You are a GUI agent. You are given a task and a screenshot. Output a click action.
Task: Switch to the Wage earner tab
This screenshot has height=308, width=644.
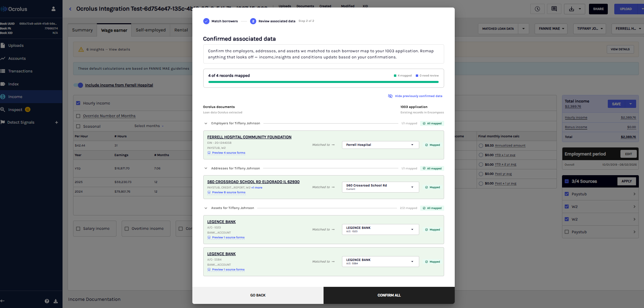pyautogui.click(x=114, y=30)
